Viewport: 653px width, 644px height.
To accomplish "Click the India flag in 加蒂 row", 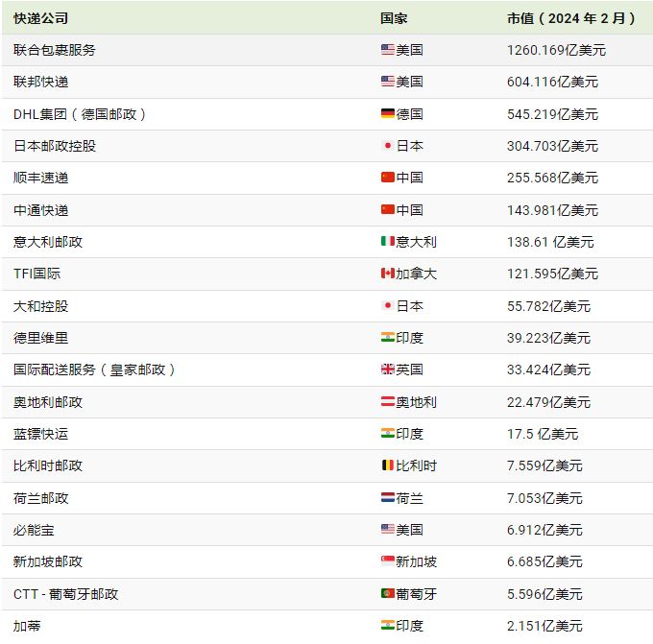I will (x=388, y=625).
